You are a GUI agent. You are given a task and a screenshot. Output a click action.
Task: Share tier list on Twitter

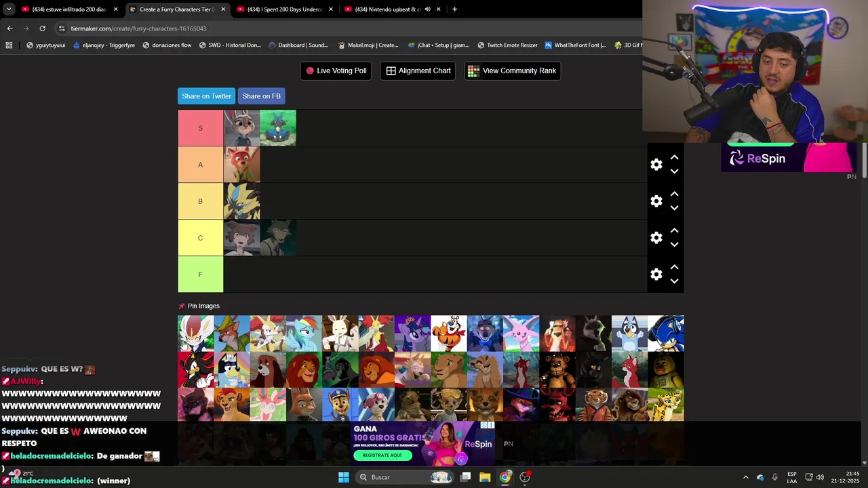coord(206,96)
